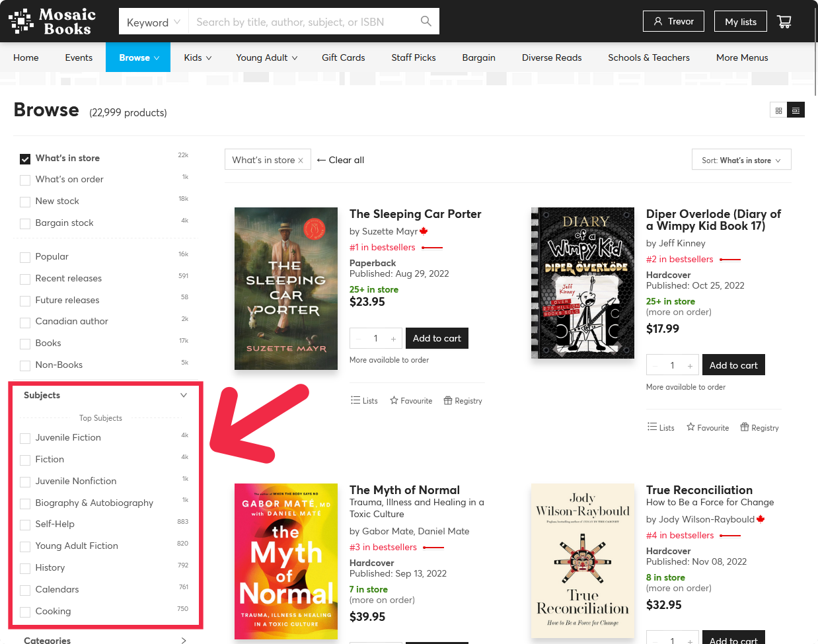Switch to grid view layout icon
This screenshot has height=644, width=818.
tap(778, 110)
